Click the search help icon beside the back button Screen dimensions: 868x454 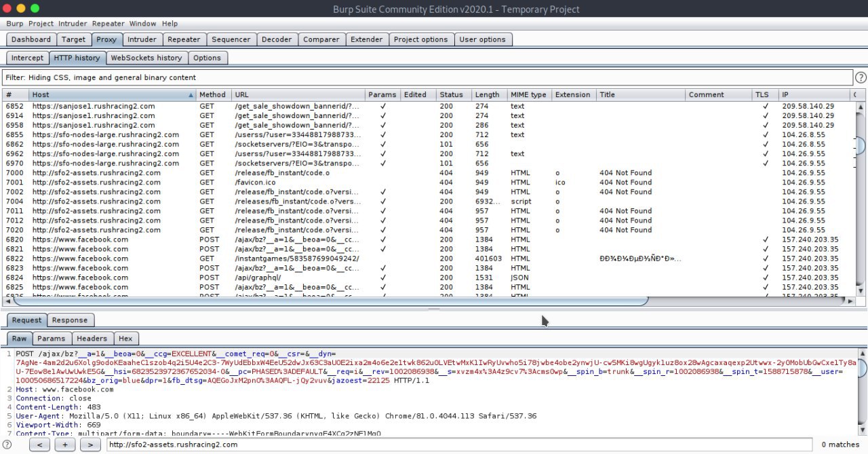point(7,444)
